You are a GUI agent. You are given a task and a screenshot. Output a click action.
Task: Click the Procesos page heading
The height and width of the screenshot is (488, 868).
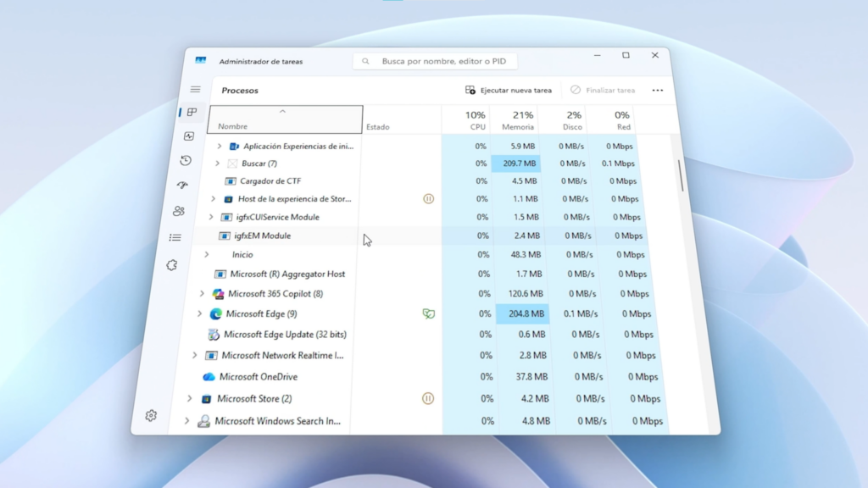[x=240, y=90]
